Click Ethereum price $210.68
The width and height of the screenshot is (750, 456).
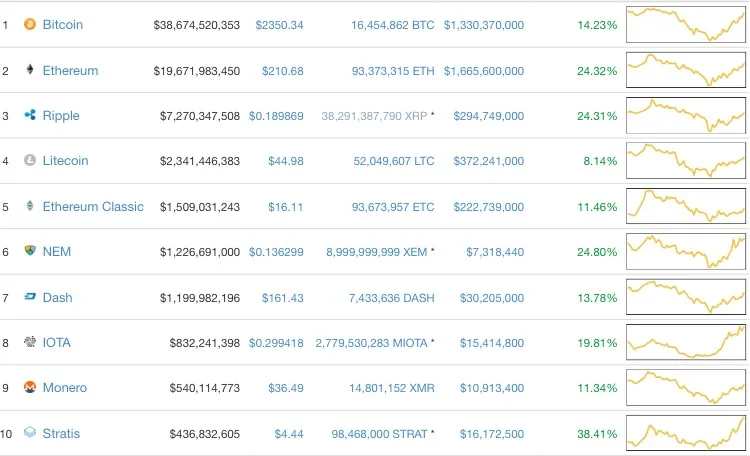(x=282, y=71)
